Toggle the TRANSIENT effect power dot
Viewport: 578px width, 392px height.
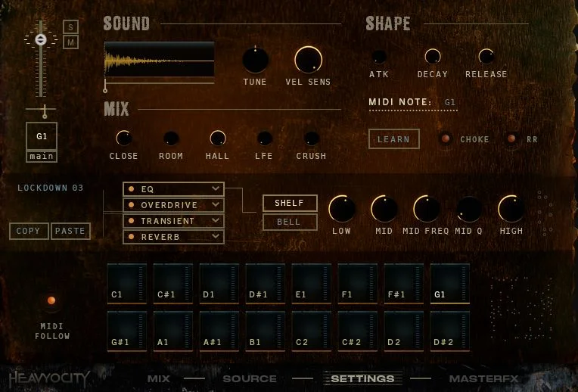coord(131,220)
